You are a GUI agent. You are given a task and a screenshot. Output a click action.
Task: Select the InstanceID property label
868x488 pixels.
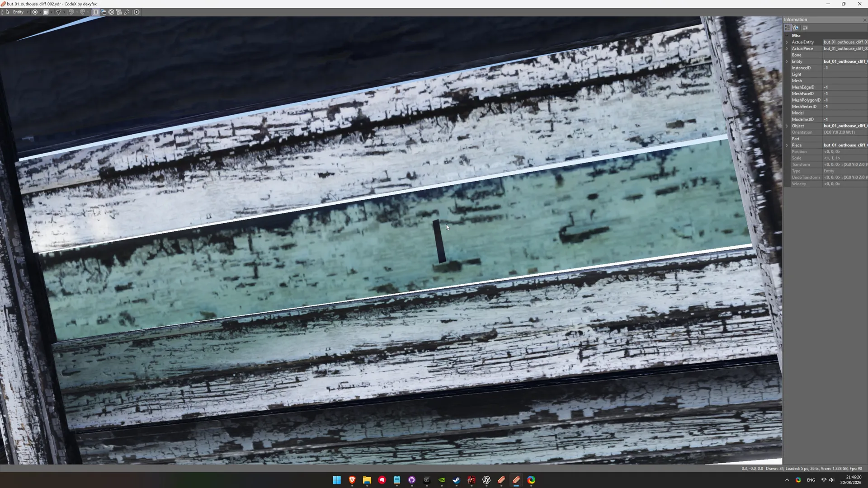(801, 68)
